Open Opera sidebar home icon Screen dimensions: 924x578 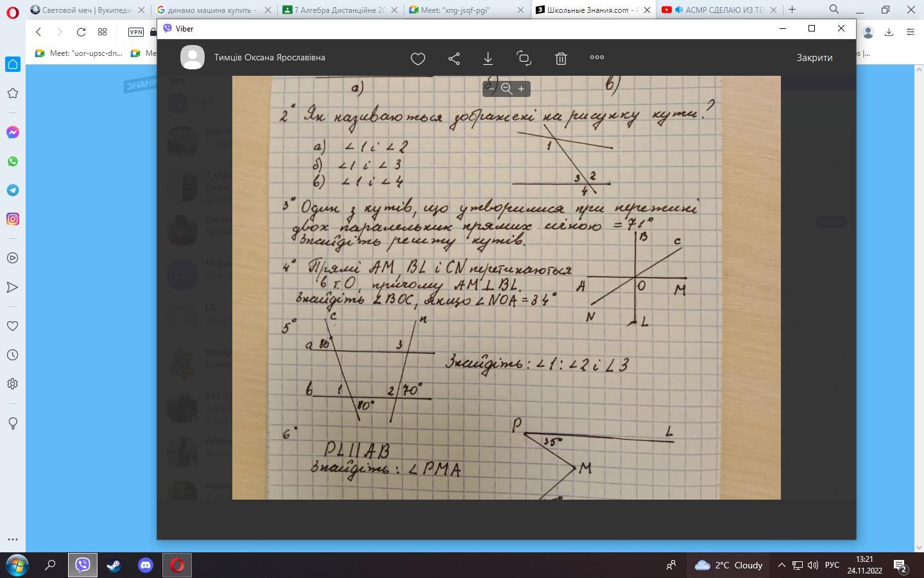(x=12, y=64)
